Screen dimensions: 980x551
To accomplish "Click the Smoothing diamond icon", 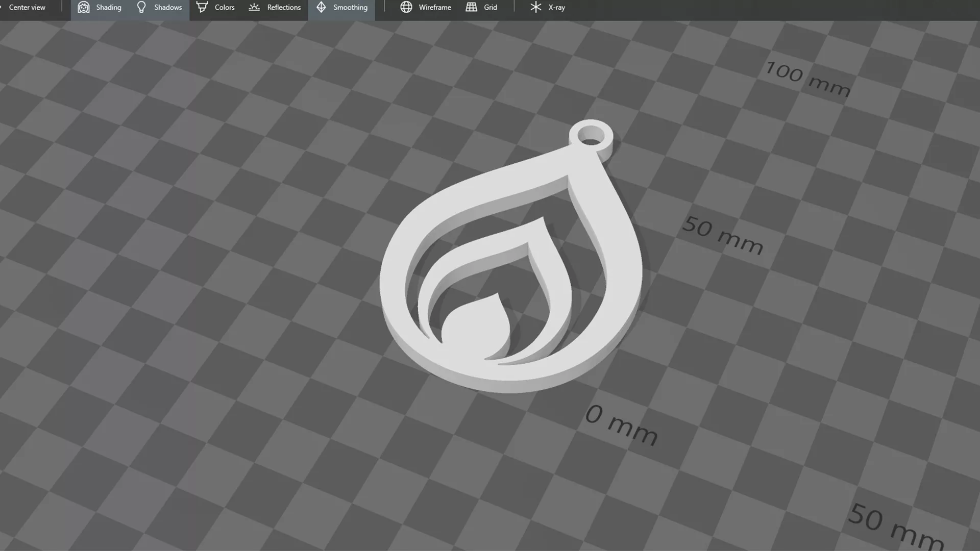I will [x=321, y=7].
